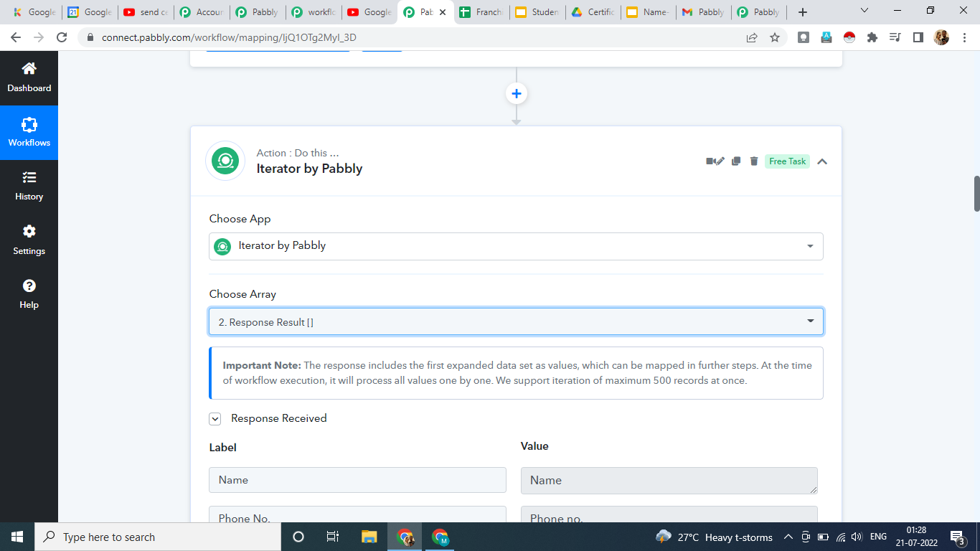Click the Phone no. value field
This screenshot has width=980, height=551.
[669, 514]
